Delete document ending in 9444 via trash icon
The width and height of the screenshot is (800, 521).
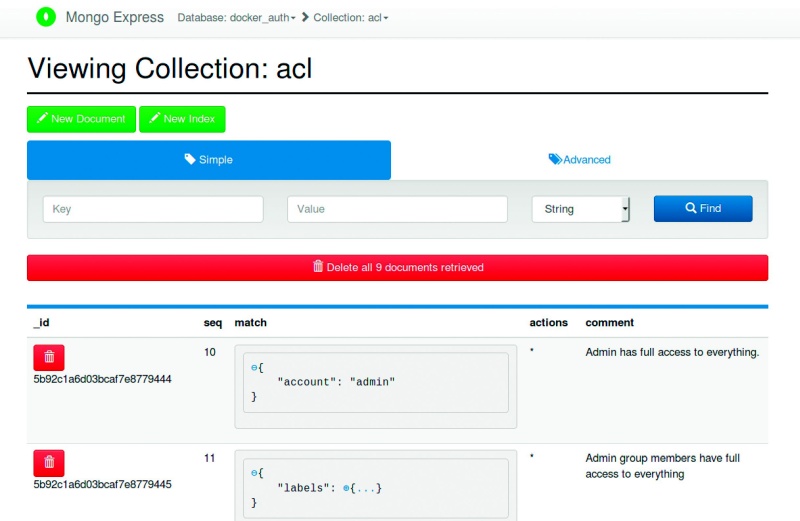49,357
